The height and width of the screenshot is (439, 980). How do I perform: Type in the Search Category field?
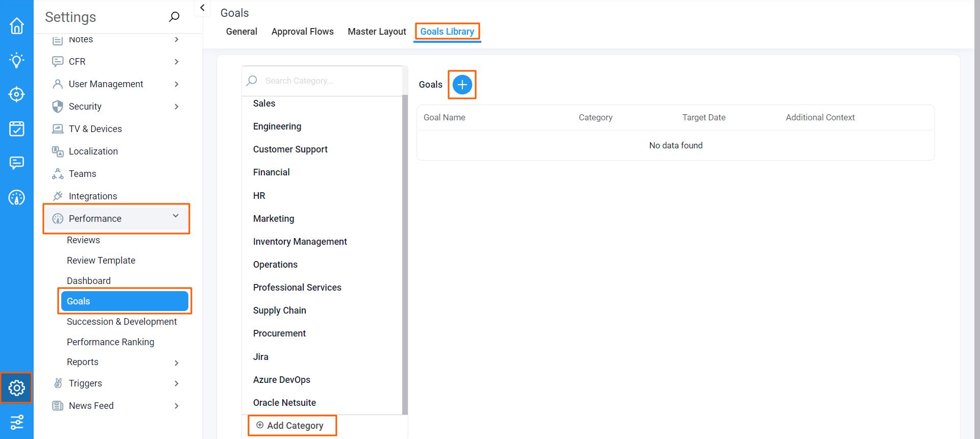[x=327, y=81]
